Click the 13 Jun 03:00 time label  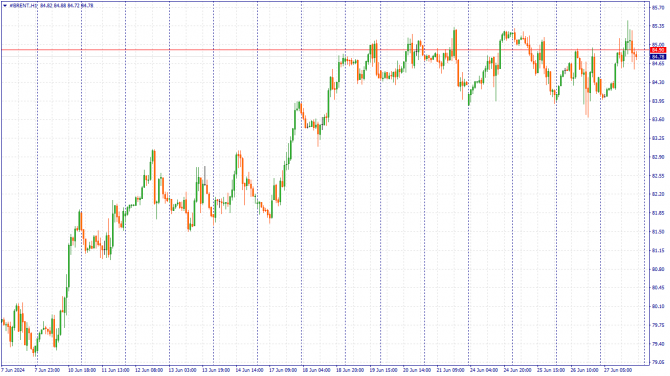click(x=182, y=370)
